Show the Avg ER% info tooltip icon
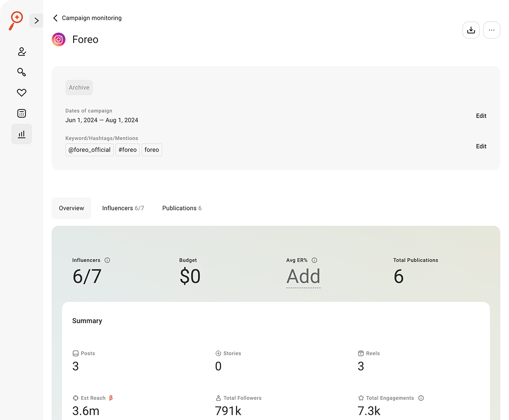 tap(314, 260)
